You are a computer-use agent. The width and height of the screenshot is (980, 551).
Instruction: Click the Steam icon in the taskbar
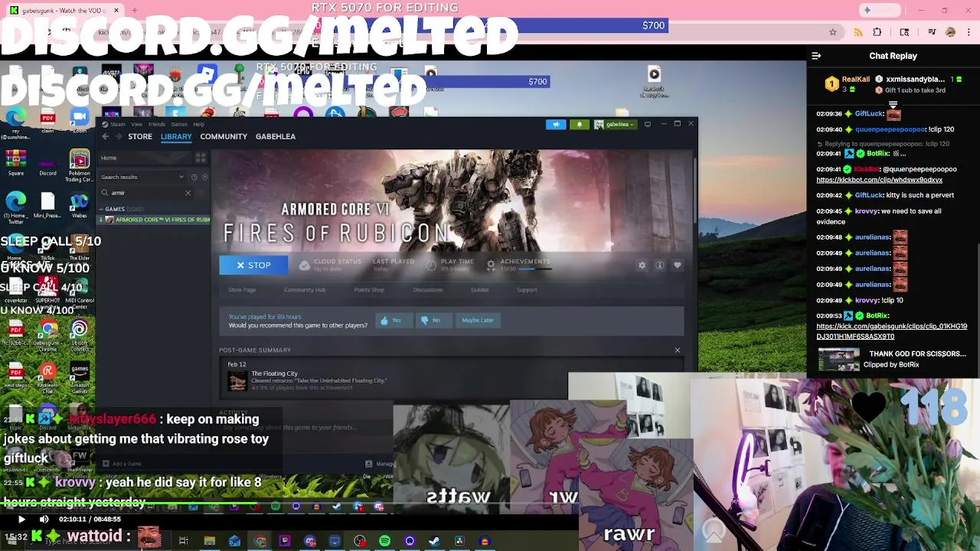pos(434,541)
